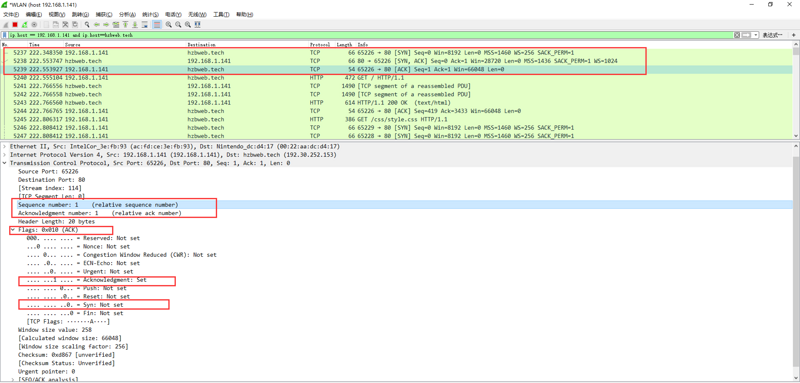
Task: Open the 分析(A) menu
Action: click(x=127, y=14)
